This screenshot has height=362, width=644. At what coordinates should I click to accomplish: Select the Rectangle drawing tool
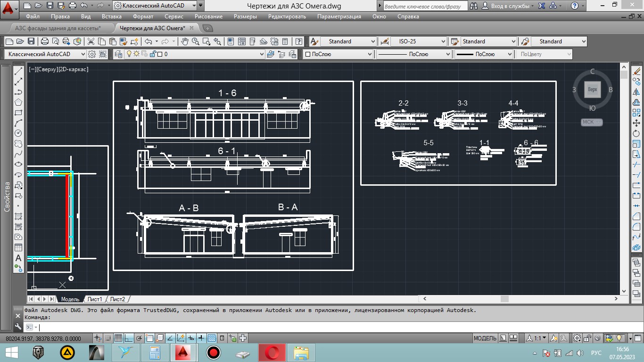[x=18, y=113]
